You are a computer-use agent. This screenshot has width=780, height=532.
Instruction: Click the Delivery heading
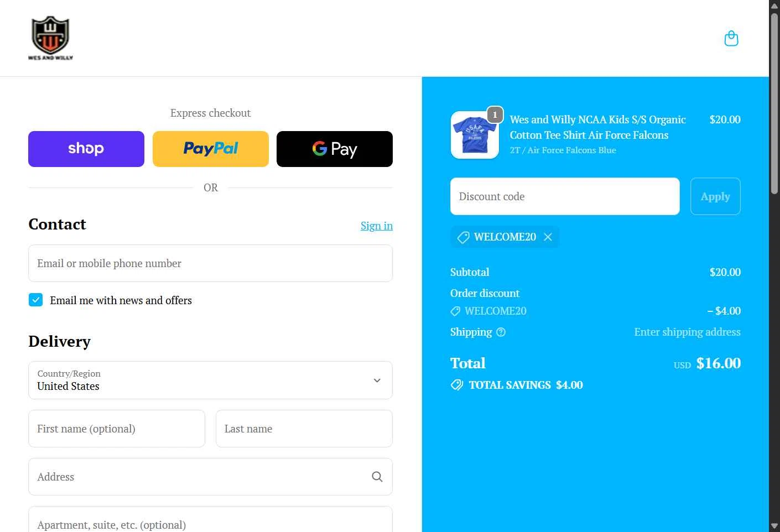pyautogui.click(x=60, y=341)
